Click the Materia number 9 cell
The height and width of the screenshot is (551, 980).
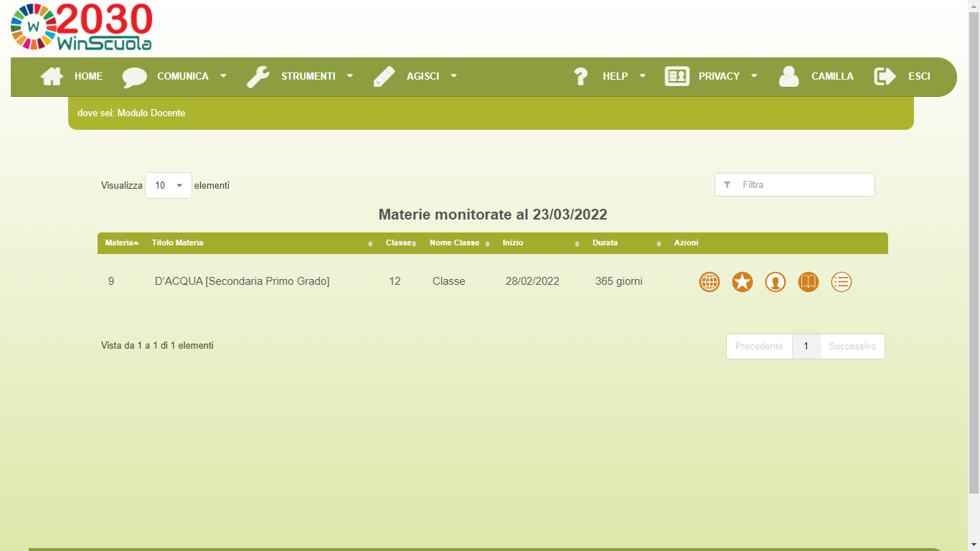point(111,281)
